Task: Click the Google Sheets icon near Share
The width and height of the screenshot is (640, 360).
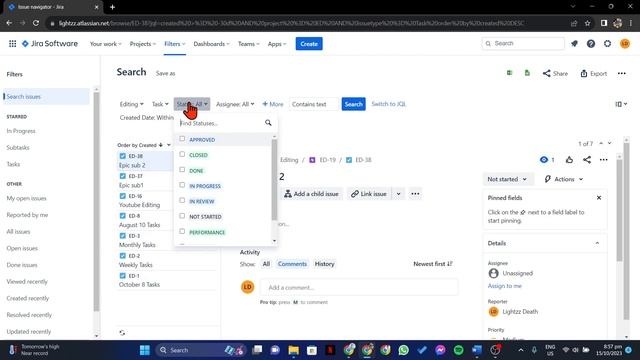Action: (527, 73)
